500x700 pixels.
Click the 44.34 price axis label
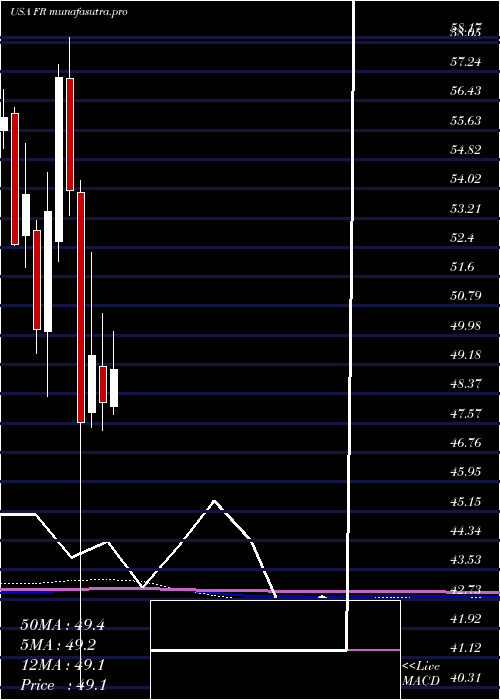coord(465,531)
